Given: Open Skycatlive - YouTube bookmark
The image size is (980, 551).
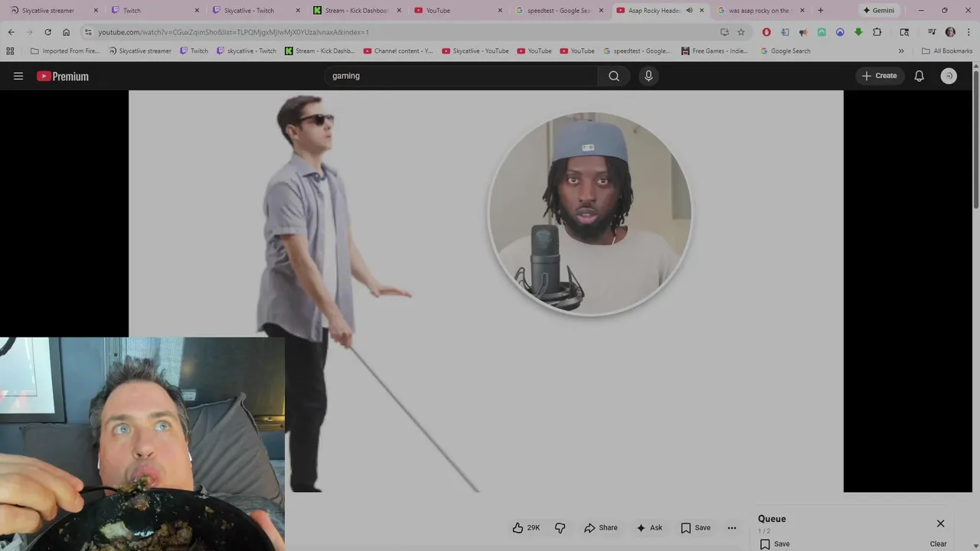Looking at the screenshot, I should coord(475,51).
